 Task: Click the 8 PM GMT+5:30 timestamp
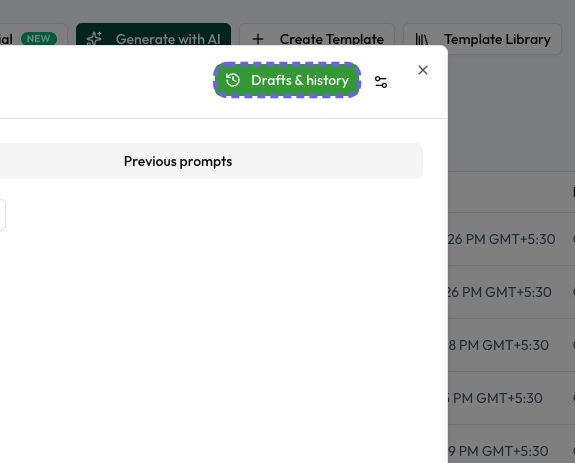499,345
